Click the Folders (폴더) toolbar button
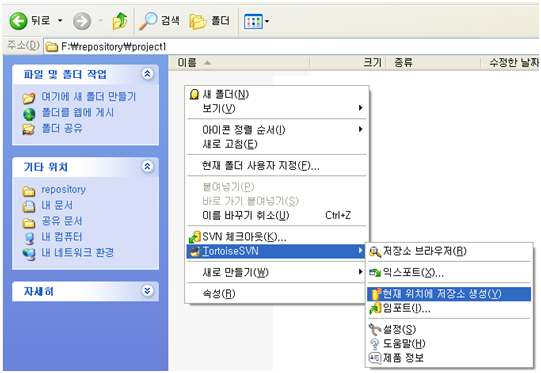The width and height of the screenshot is (541, 373). coord(209,21)
